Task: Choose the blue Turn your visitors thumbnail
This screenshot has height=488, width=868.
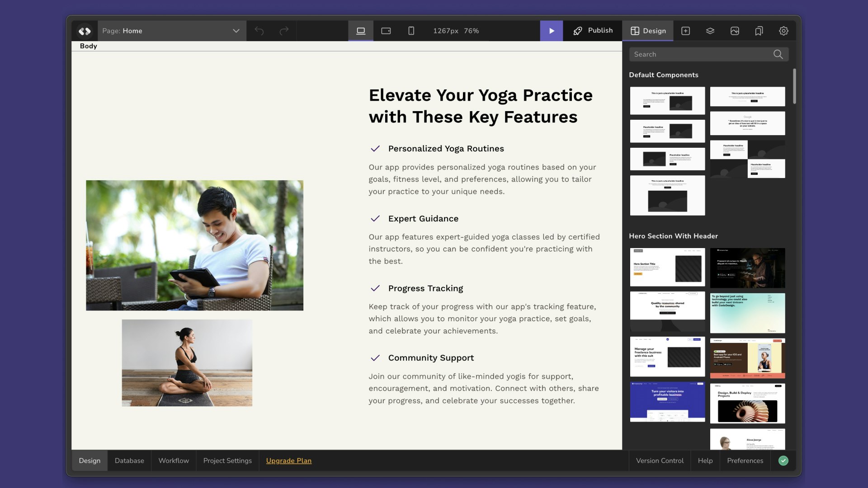Action: 667,402
